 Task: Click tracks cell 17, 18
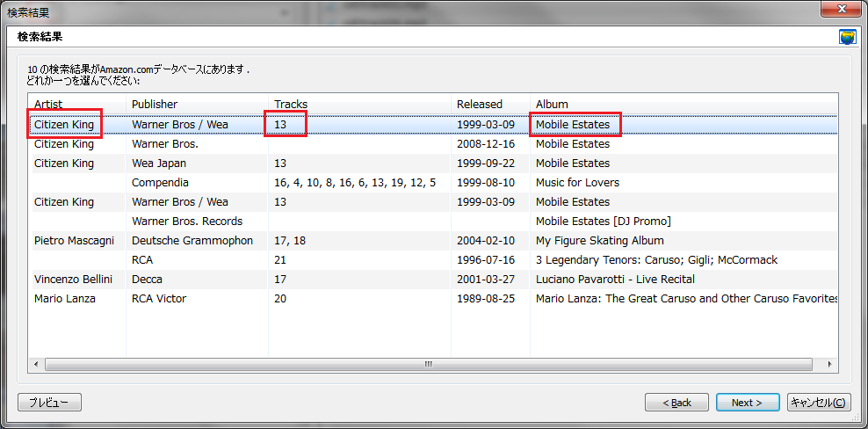(290, 241)
